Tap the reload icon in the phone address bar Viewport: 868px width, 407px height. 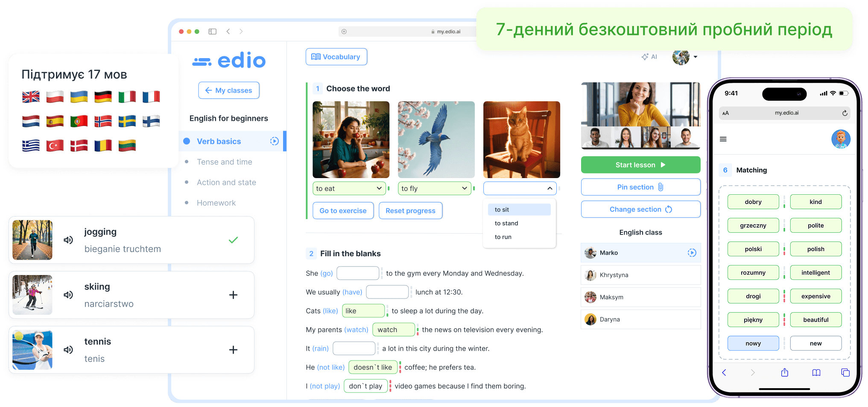tap(845, 113)
